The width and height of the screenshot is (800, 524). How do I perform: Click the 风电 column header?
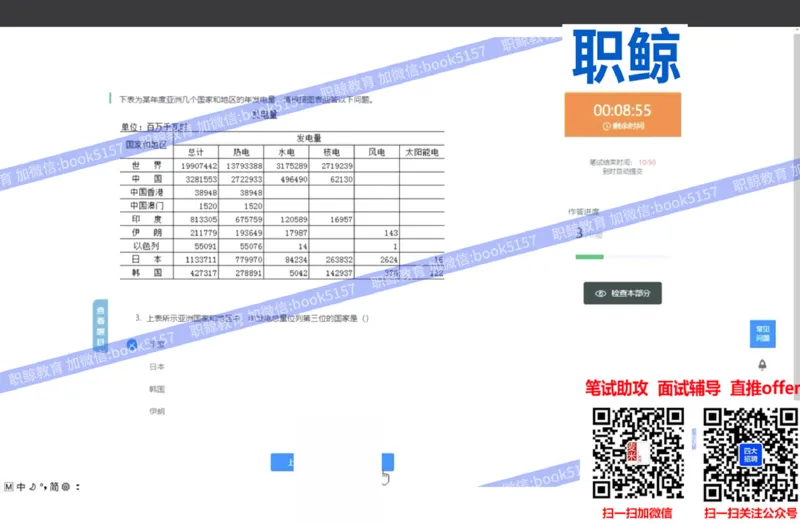[x=377, y=152]
